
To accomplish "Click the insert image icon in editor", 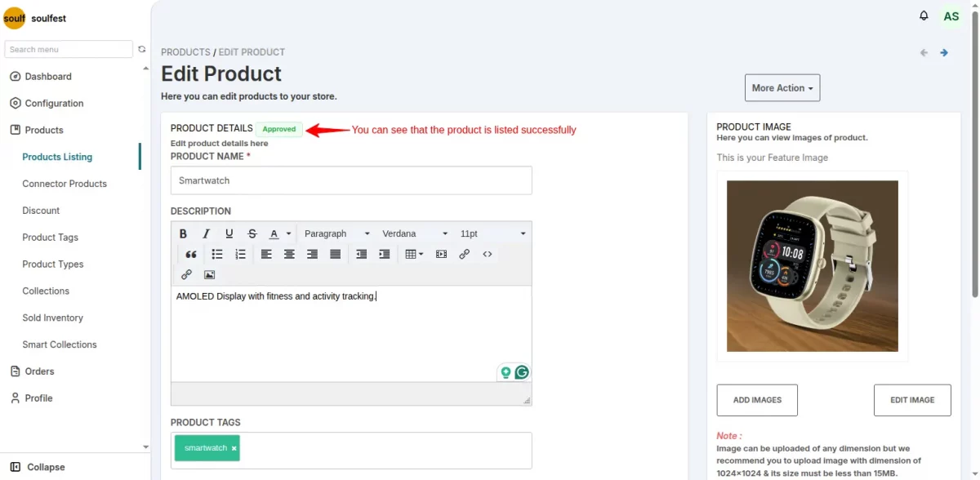I will [209, 274].
